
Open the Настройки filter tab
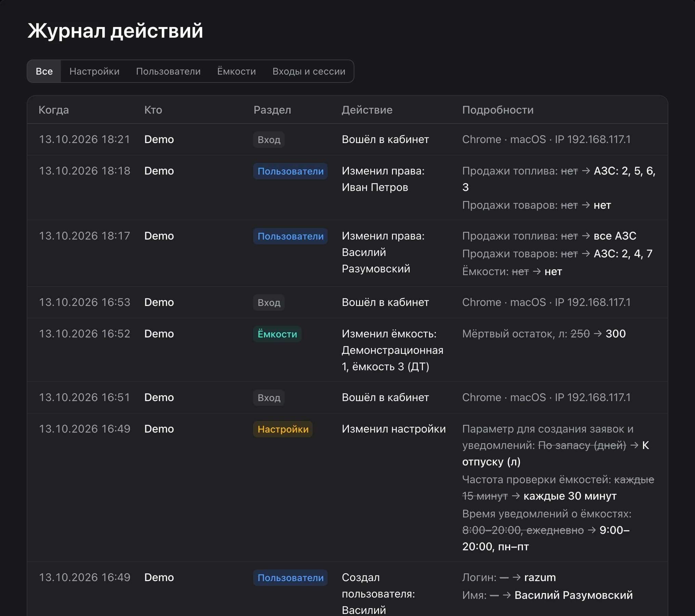[x=94, y=71]
